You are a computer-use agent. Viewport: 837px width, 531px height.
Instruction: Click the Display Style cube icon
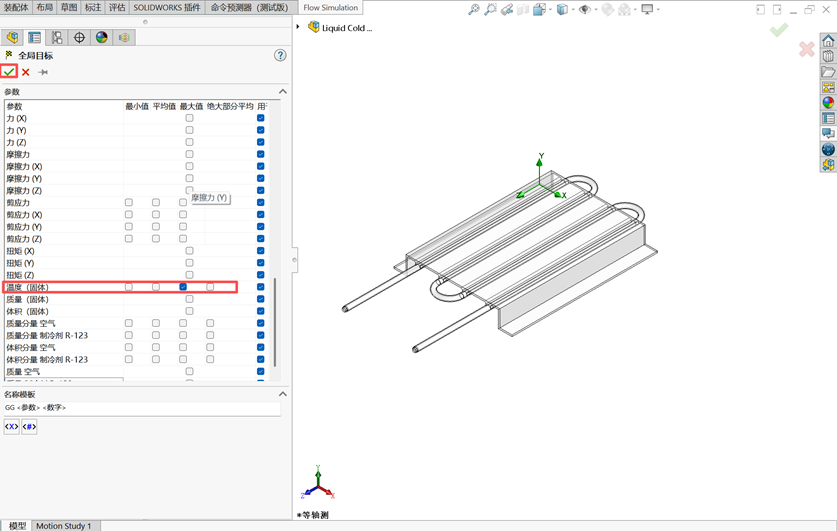562,9
